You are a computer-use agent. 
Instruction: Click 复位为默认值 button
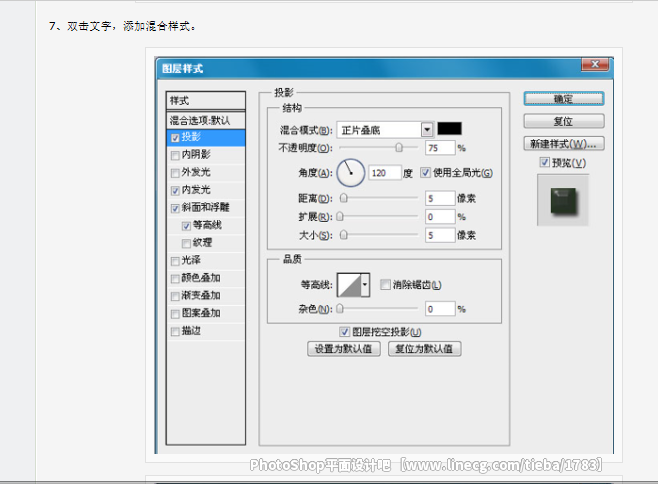[x=425, y=349]
